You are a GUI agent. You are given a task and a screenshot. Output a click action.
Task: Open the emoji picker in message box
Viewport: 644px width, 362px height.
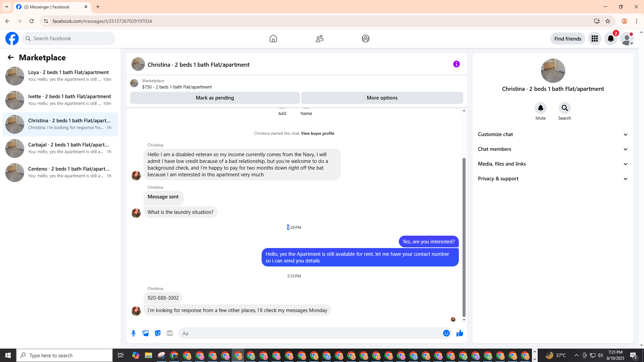point(446,333)
